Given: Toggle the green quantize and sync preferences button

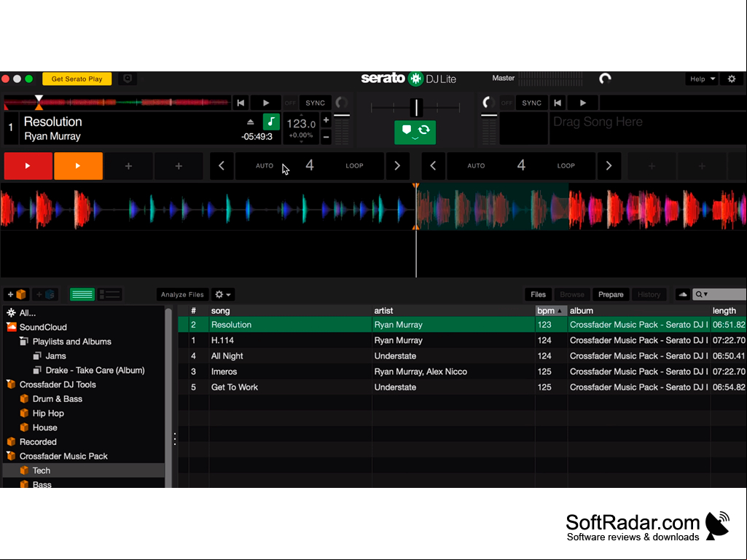Looking at the screenshot, I should coord(415,132).
